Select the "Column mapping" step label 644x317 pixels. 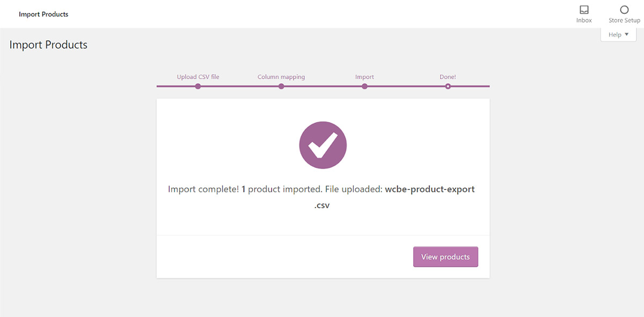pyautogui.click(x=281, y=77)
